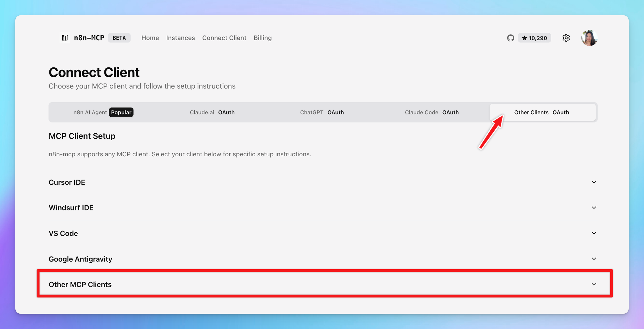The height and width of the screenshot is (329, 644).
Task: Select the Other Clients OAuth tab
Action: pyautogui.click(x=542, y=112)
